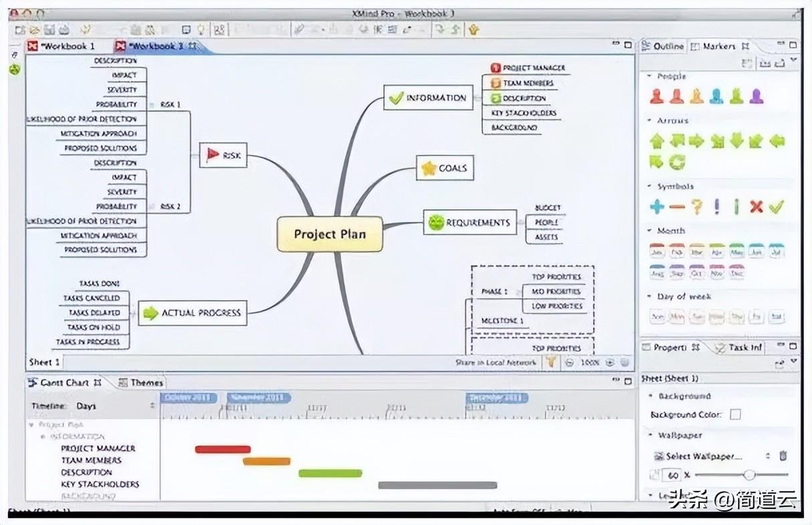Select the blue plus symbol marker
This screenshot has width=812, height=525.
tap(657, 207)
